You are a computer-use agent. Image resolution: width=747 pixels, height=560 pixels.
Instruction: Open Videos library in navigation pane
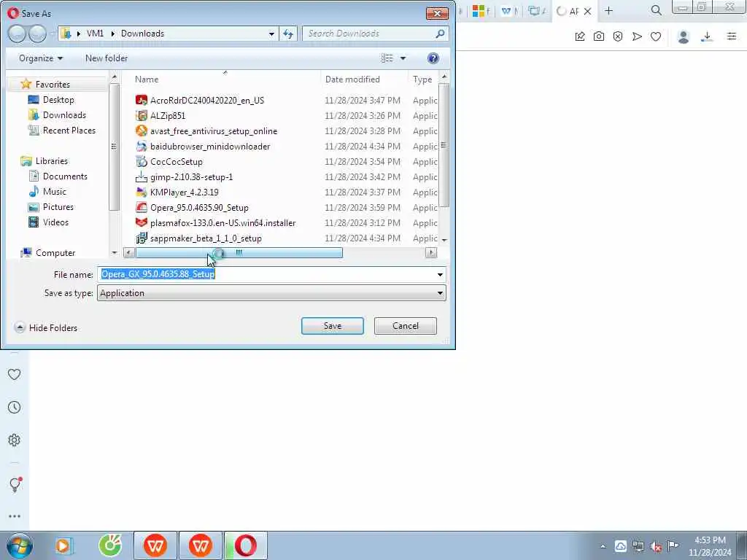coord(55,222)
